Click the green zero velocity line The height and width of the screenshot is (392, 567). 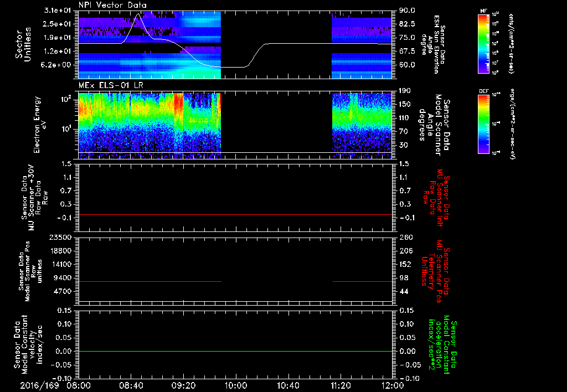coord(235,351)
